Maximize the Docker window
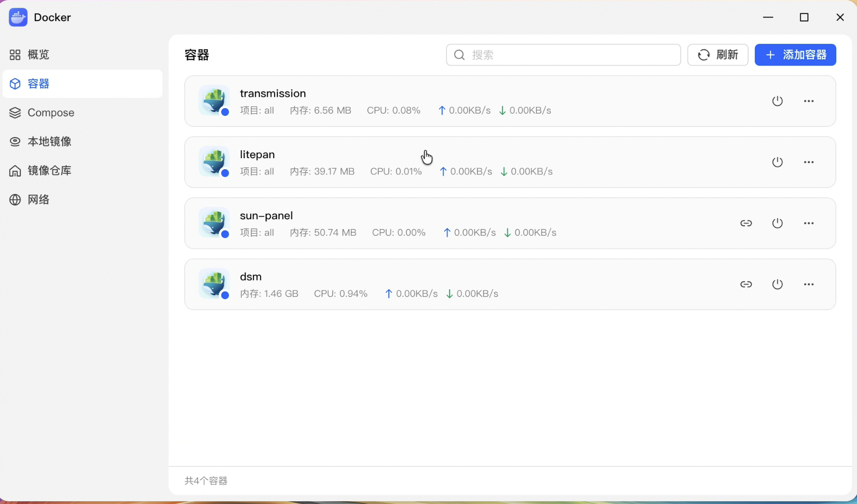The width and height of the screenshot is (857, 504). point(804,17)
